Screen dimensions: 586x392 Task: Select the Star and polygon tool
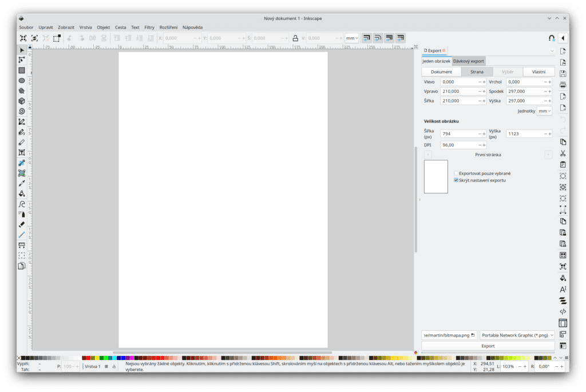coord(22,90)
